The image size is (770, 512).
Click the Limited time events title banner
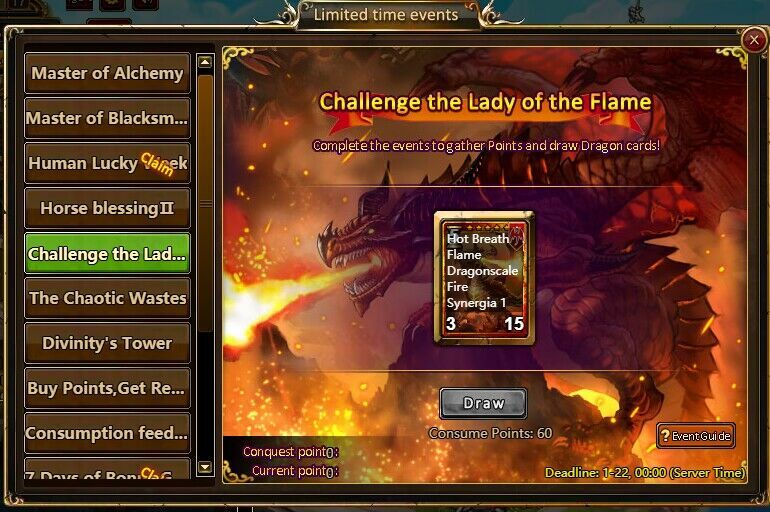click(x=386, y=15)
